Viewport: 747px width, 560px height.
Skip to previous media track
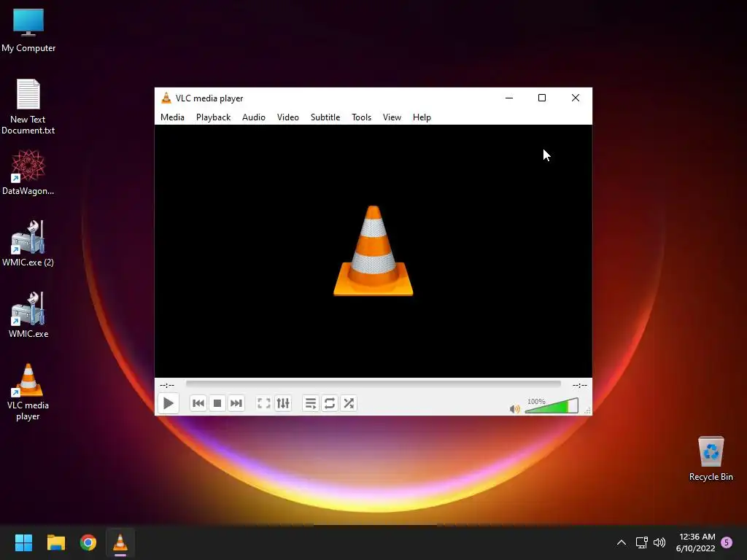pos(198,403)
